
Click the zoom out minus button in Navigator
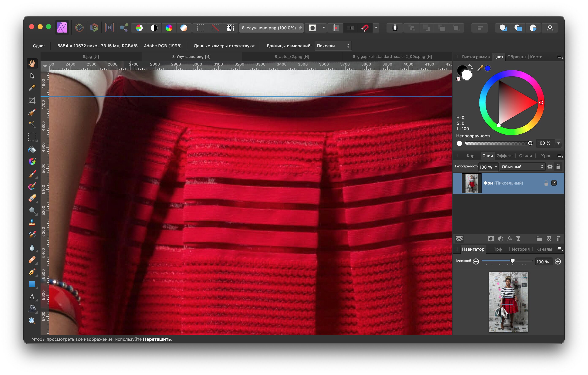pos(476,261)
